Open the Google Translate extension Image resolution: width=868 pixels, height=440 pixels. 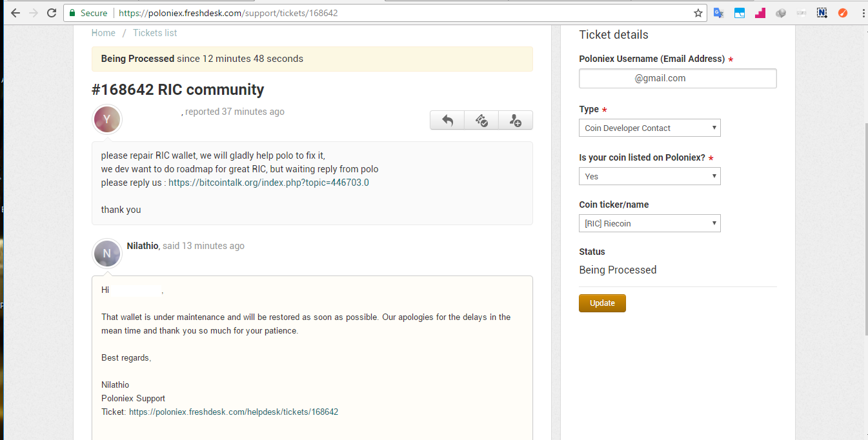click(x=718, y=13)
